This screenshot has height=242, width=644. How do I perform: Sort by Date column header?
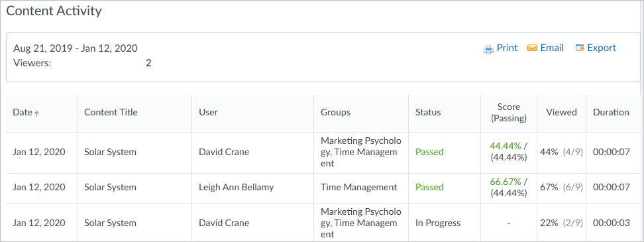coord(42,113)
